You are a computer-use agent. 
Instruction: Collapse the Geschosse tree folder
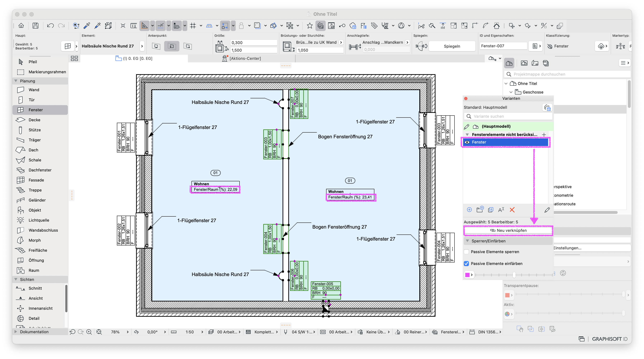(511, 92)
